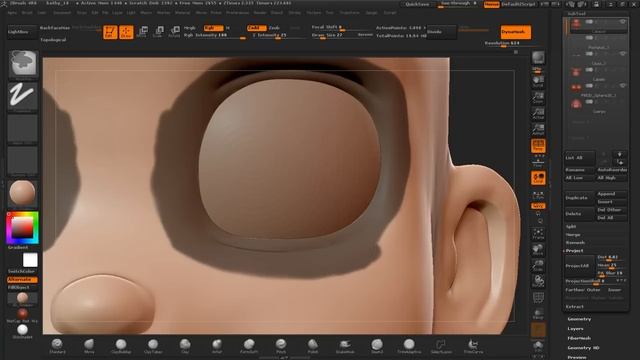Select the Standard brush at bottom shelf
The image size is (640, 360).
(57, 346)
